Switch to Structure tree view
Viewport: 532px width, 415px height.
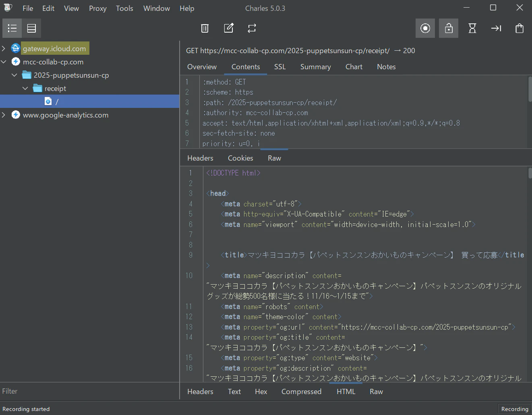click(12, 28)
